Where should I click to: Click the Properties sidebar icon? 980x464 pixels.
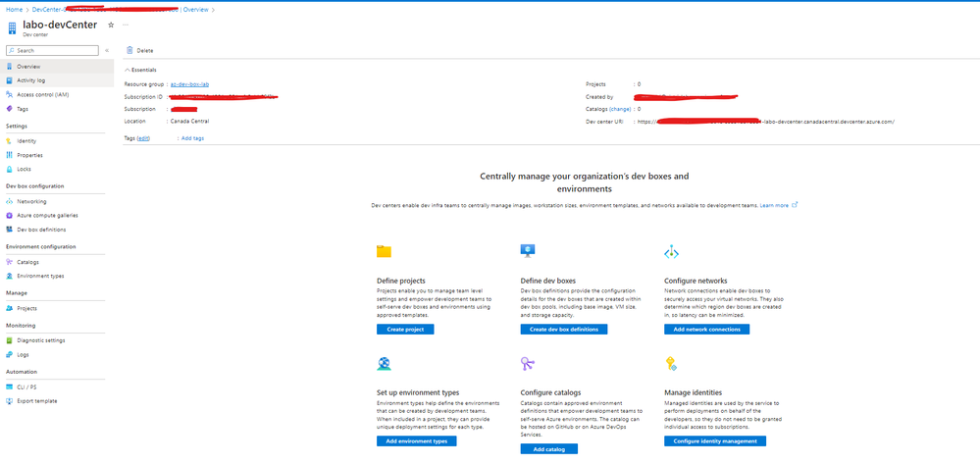coord(10,155)
